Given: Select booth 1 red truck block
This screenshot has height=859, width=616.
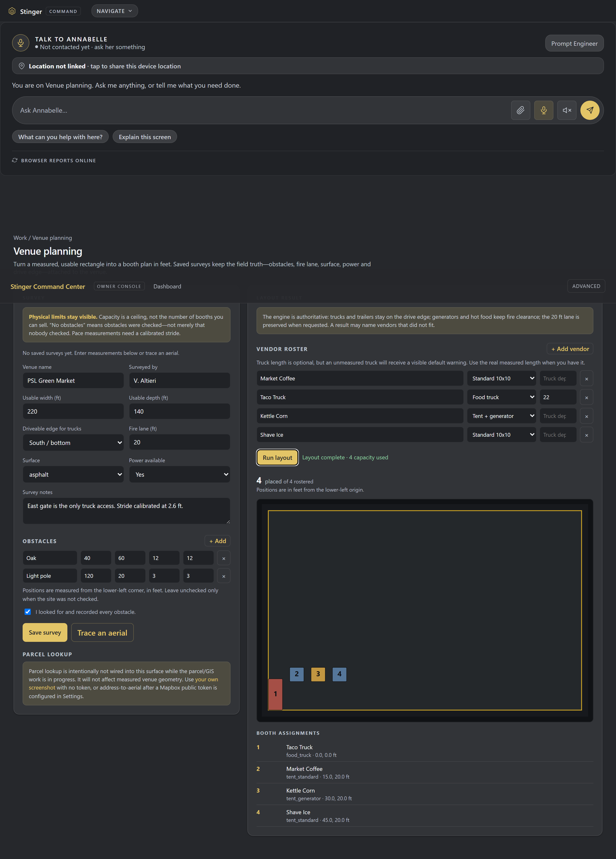Looking at the screenshot, I should point(275,694).
